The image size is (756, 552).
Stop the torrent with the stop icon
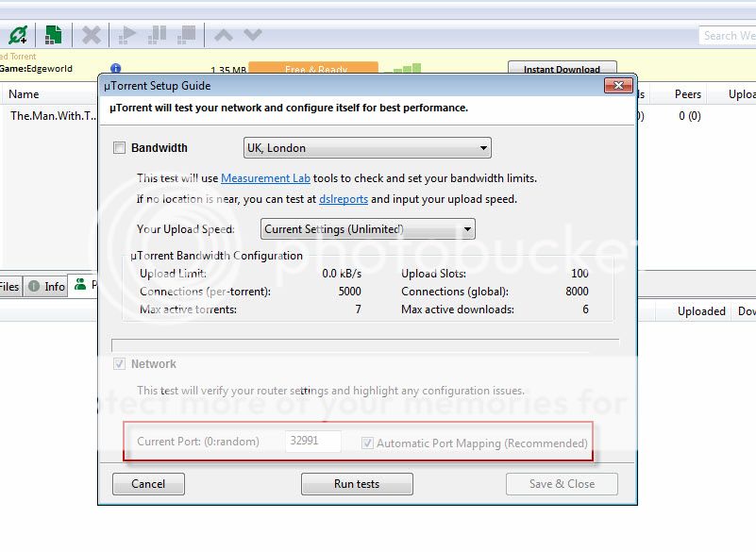[187, 35]
